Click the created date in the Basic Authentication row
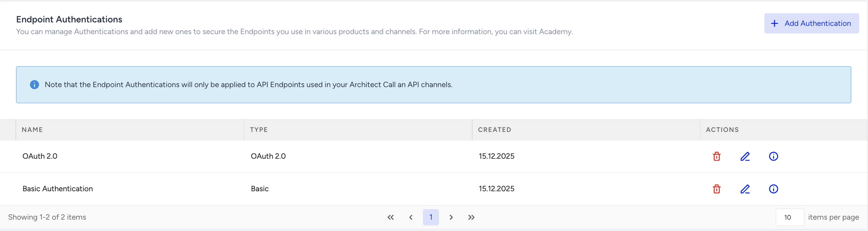Viewport: 868px width, 231px height. (x=496, y=189)
